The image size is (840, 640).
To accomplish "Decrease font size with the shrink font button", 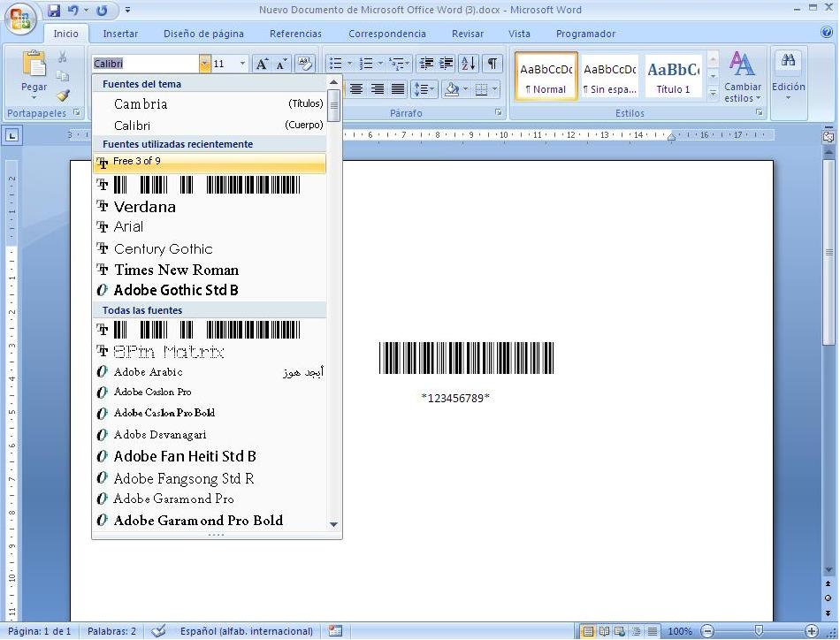I will pyautogui.click(x=281, y=65).
